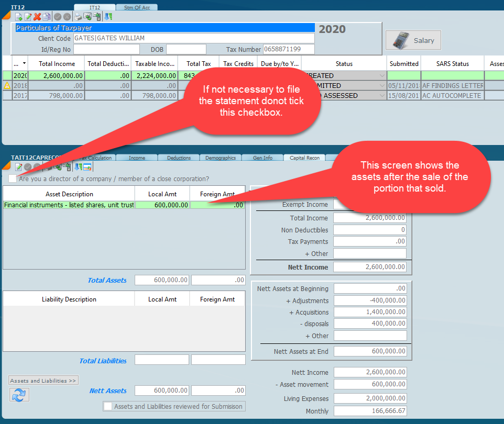Click the Living Expenses field

coord(369,399)
